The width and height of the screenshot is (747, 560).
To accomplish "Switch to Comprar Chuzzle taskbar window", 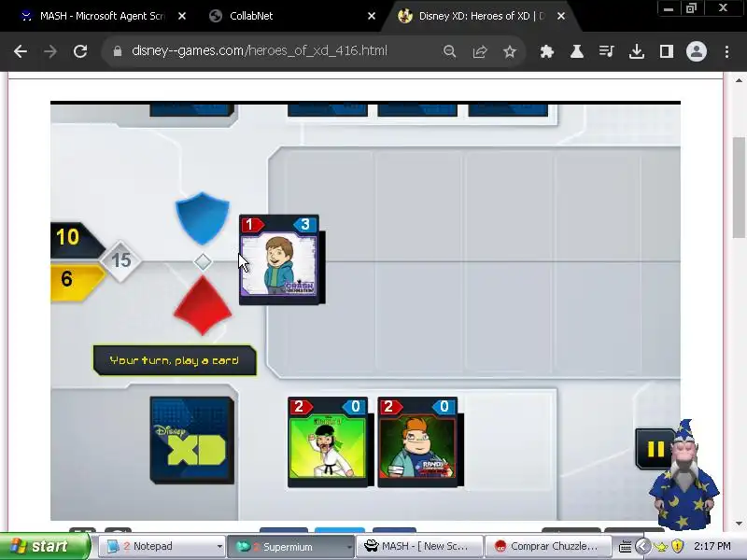I will [547, 546].
